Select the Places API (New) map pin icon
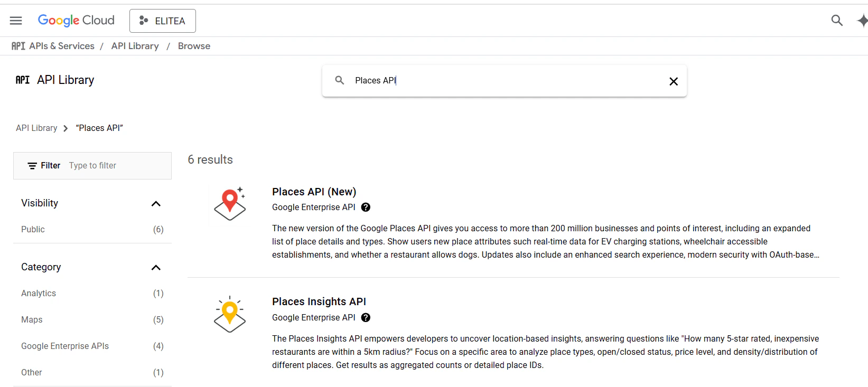This screenshot has height=387, width=868. (x=229, y=203)
